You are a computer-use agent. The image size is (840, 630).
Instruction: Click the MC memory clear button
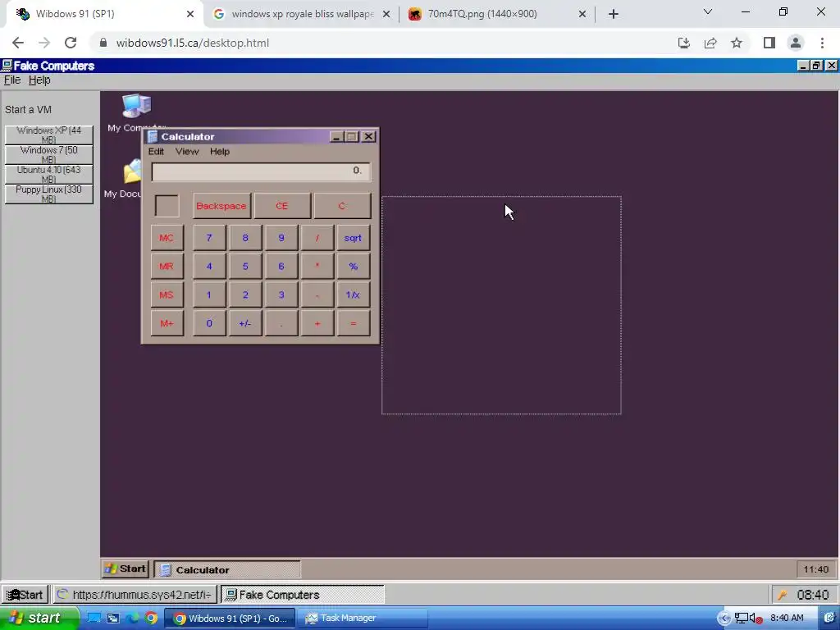167,238
